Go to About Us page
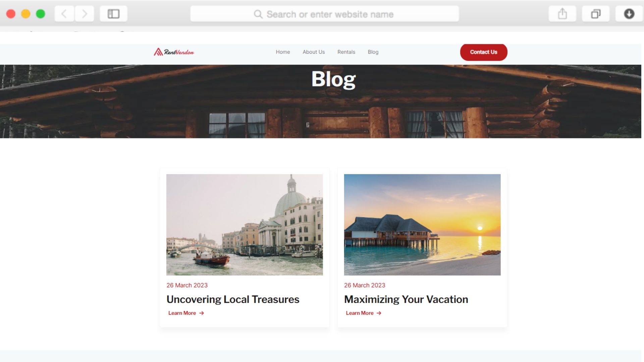 click(x=314, y=52)
